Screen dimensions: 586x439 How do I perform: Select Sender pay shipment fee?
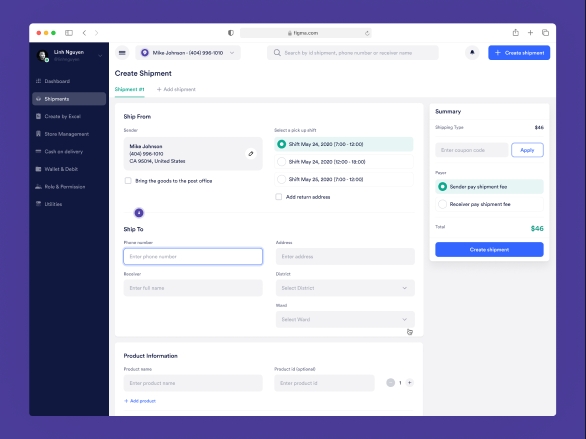(x=489, y=186)
